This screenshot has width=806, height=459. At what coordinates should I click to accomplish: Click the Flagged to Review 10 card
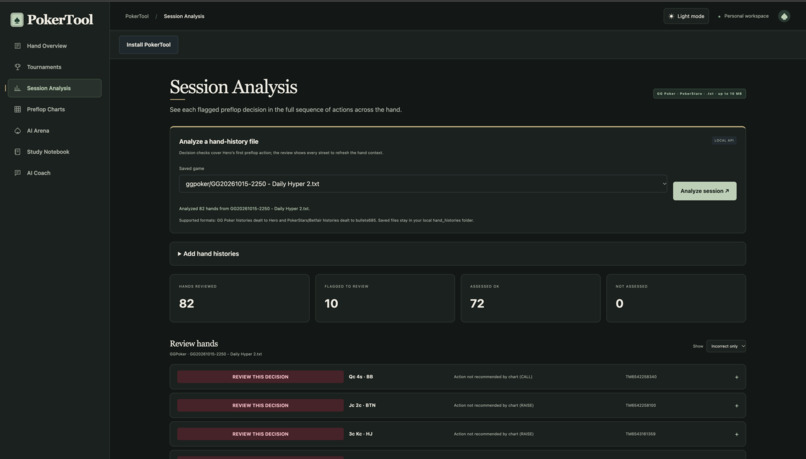[385, 298]
